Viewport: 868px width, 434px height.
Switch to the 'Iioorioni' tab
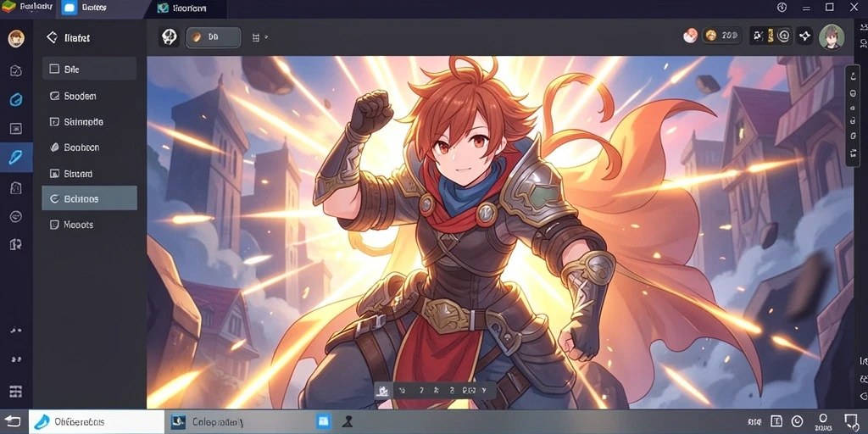[x=183, y=8]
